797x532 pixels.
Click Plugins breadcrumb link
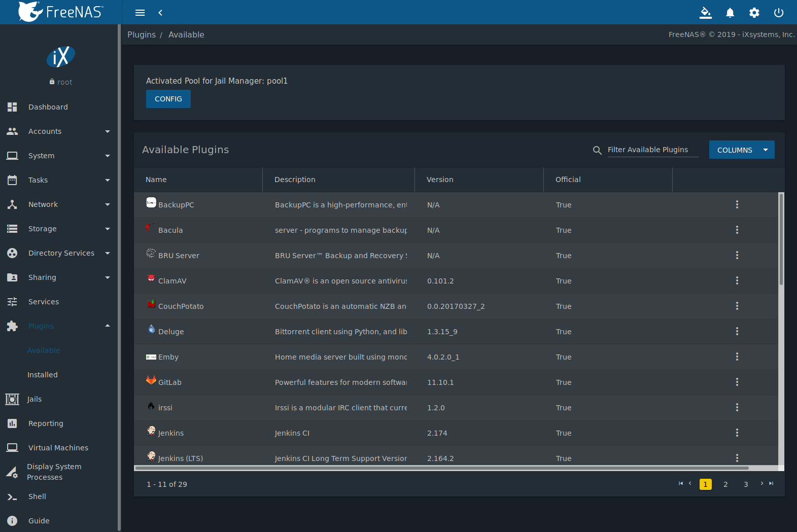pos(142,34)
